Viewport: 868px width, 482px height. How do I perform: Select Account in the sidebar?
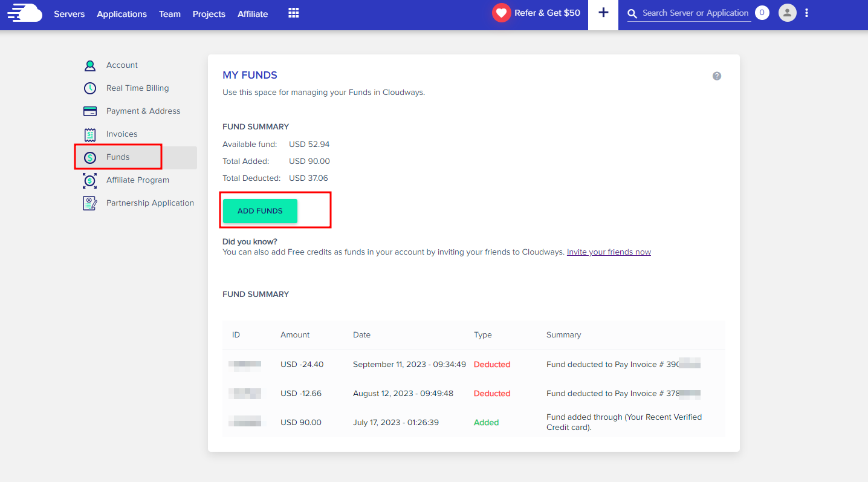pyautogui.click(x=122, y=65)
